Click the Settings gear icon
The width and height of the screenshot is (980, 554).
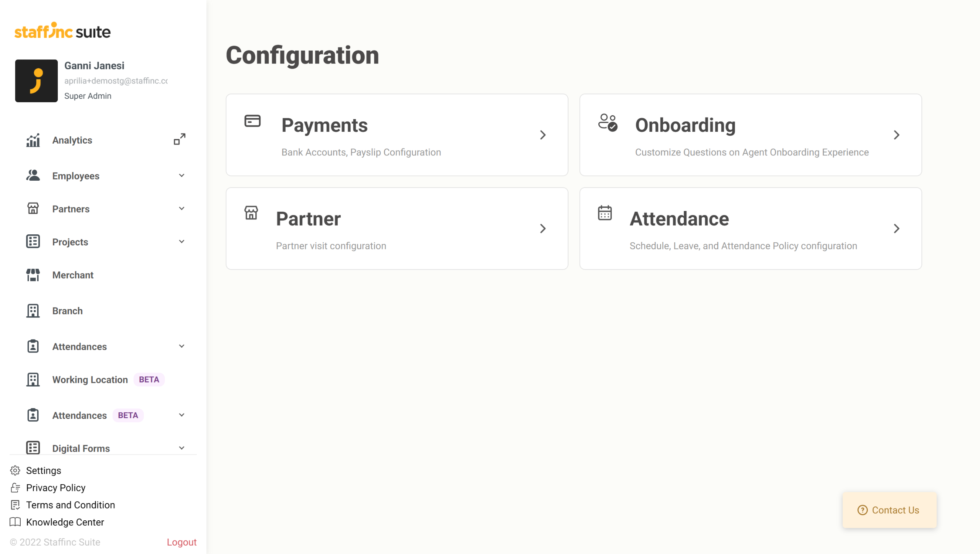tap(15, 470)
